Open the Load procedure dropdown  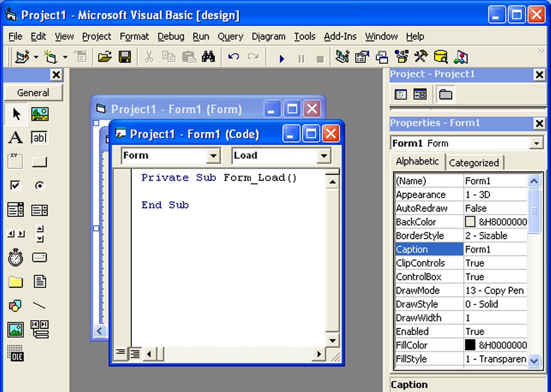[324, 156]
